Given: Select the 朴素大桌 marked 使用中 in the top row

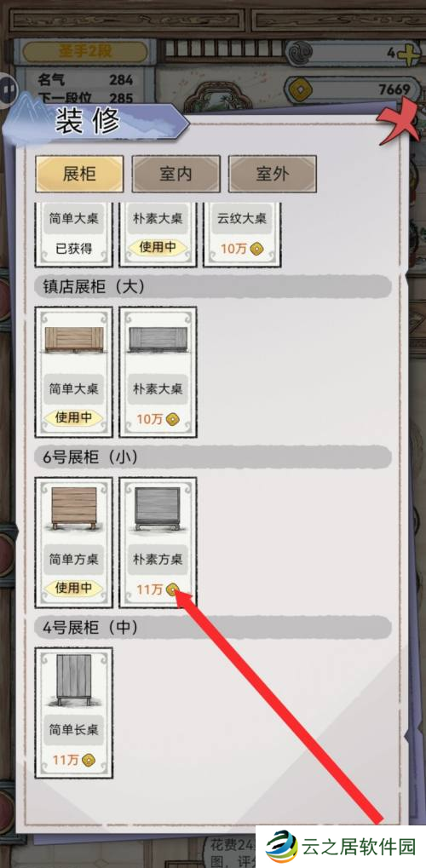Looking at the screenshot, I should coord(158,247).
